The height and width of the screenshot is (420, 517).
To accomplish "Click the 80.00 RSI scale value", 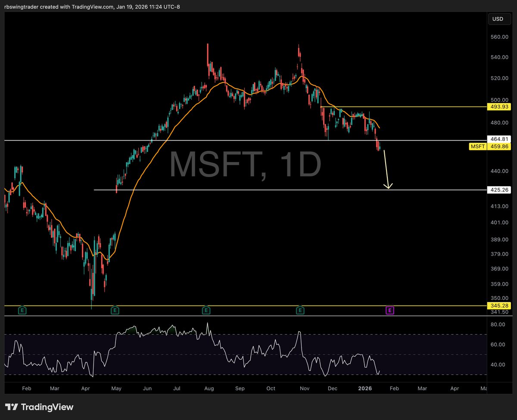I will [x=499, y=324].
